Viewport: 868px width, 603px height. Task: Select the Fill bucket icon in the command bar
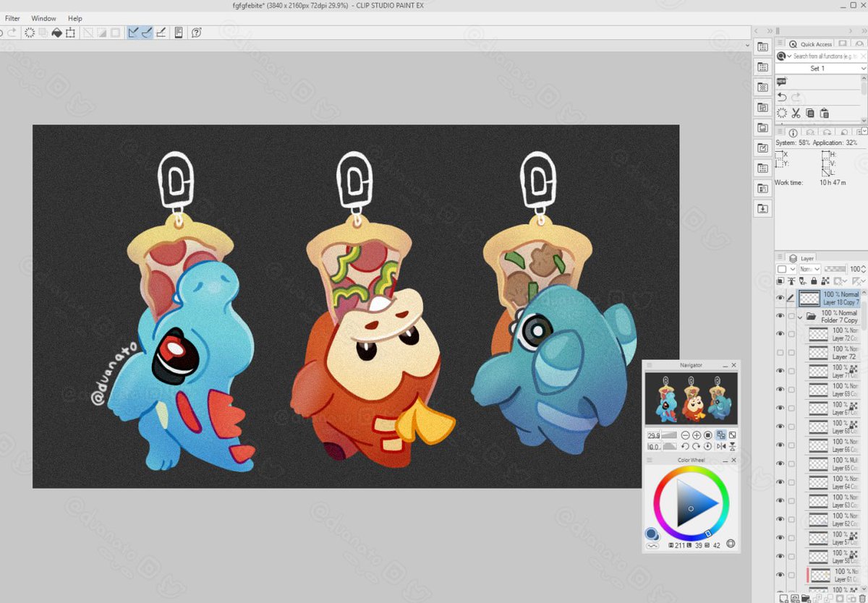pyautogui.click(x=56, y=33)
